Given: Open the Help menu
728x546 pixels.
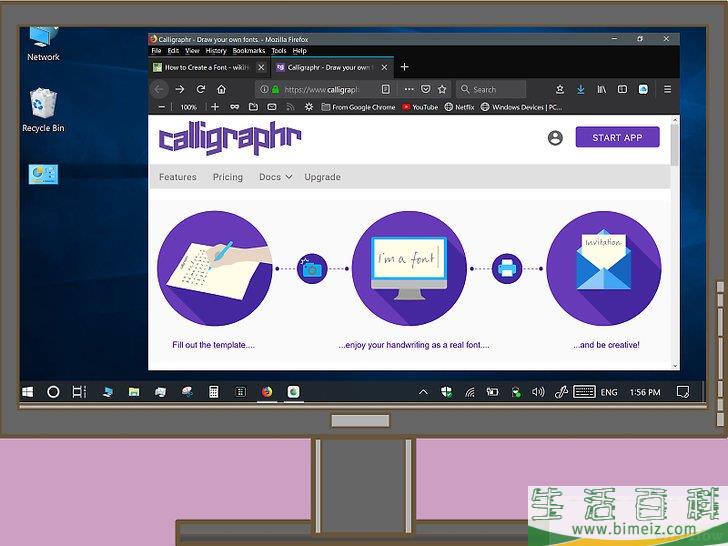Looking at the screenshot, I should click(299, 51).
